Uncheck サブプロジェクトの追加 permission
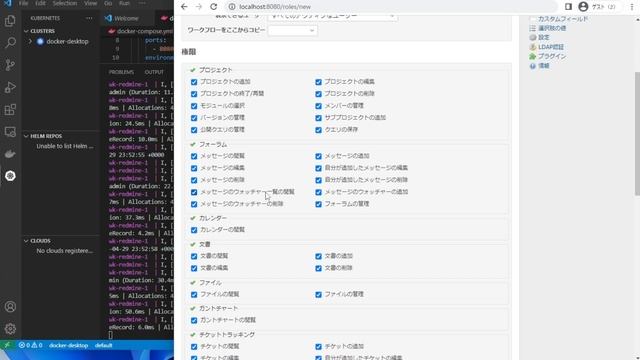Viewport: 640px width, 360px height. pos(318,118)
